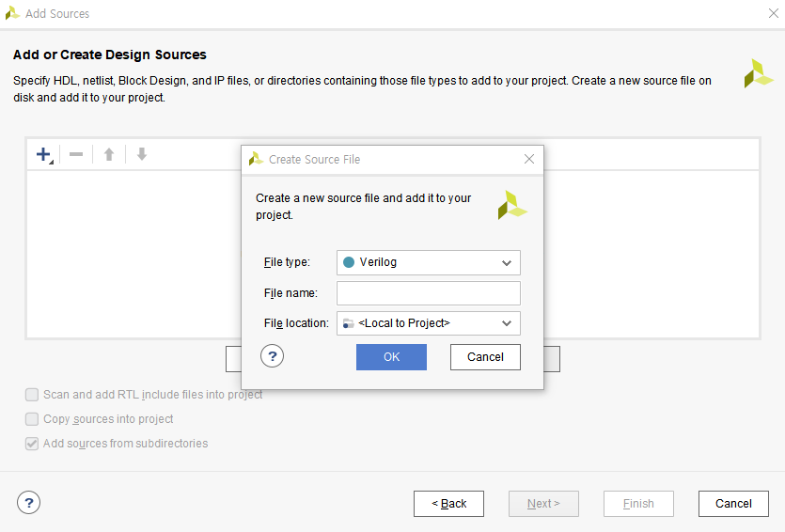Go to previous step with Back

(448, 504)
